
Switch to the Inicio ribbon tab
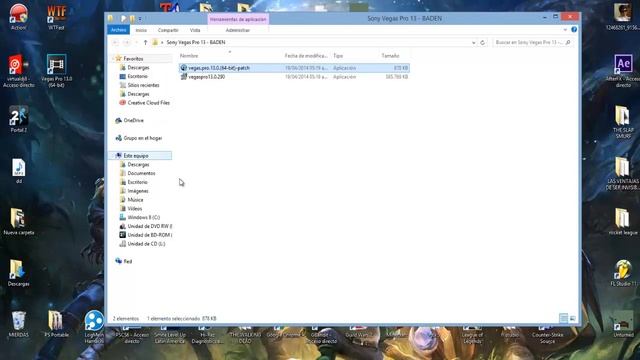[x=141, y=30]
